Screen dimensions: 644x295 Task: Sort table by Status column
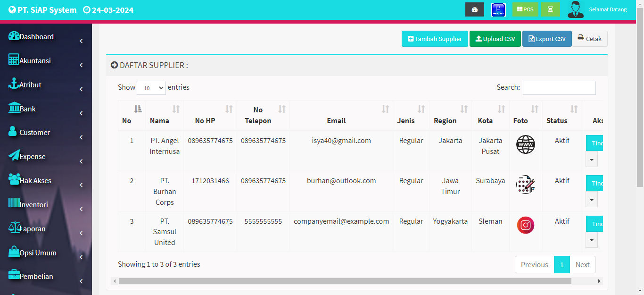point(562,115)
